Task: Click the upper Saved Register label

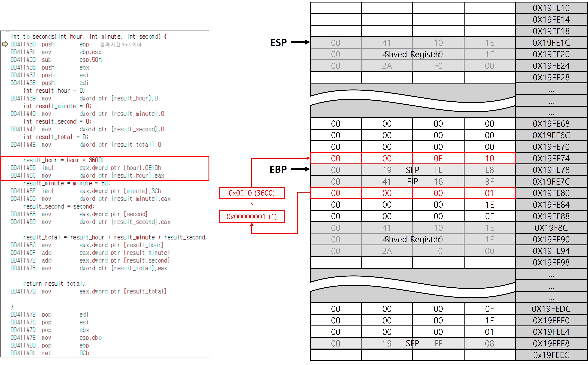Action: click(x=412, y=54)
